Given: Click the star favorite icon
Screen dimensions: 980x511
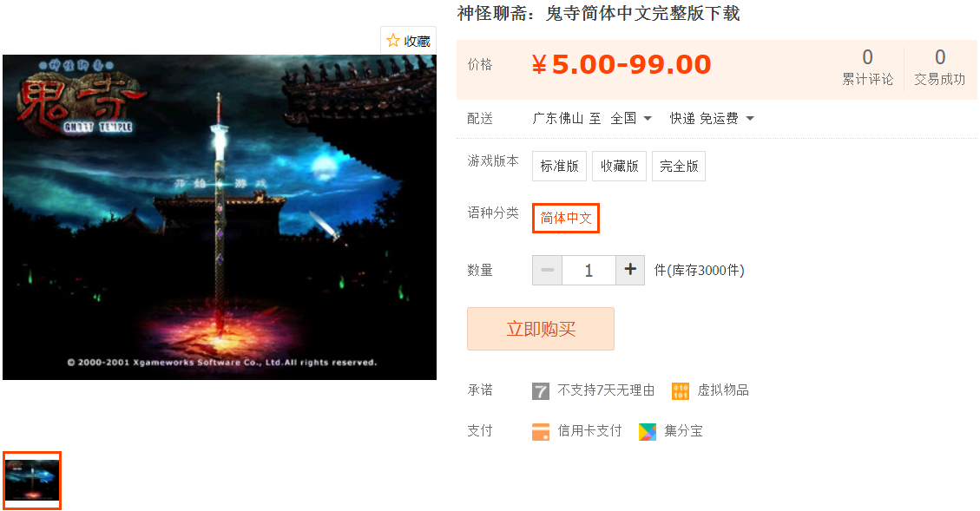Looking at the screenshot, I should tap(393, 41).
